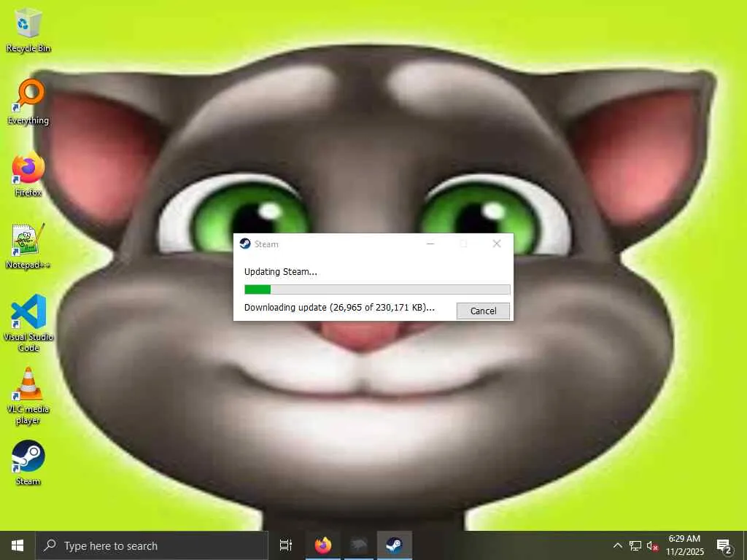Screen dimensions: 747x560
Task: Show hidden system tray icons
Action: (617, 545)
